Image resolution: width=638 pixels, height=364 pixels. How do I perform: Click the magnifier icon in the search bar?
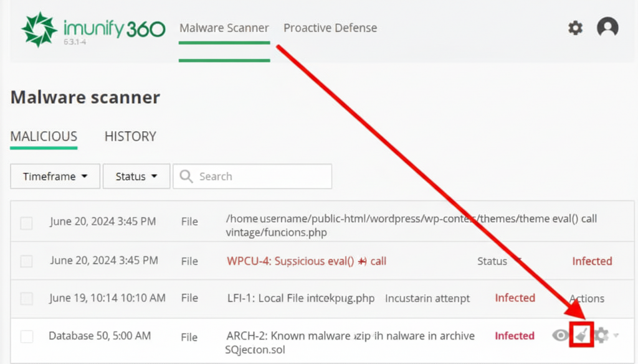point(186,176)
